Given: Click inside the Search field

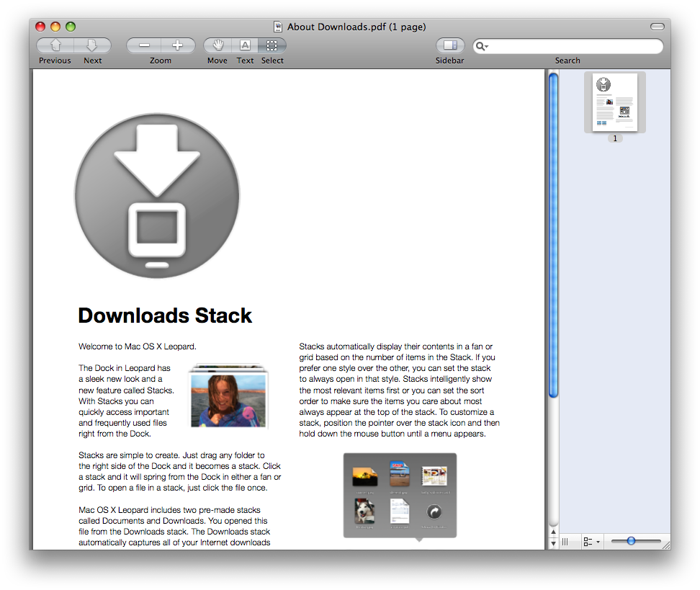Looking at the screenshot, I should pyautogui.click(x=568, y=46).
